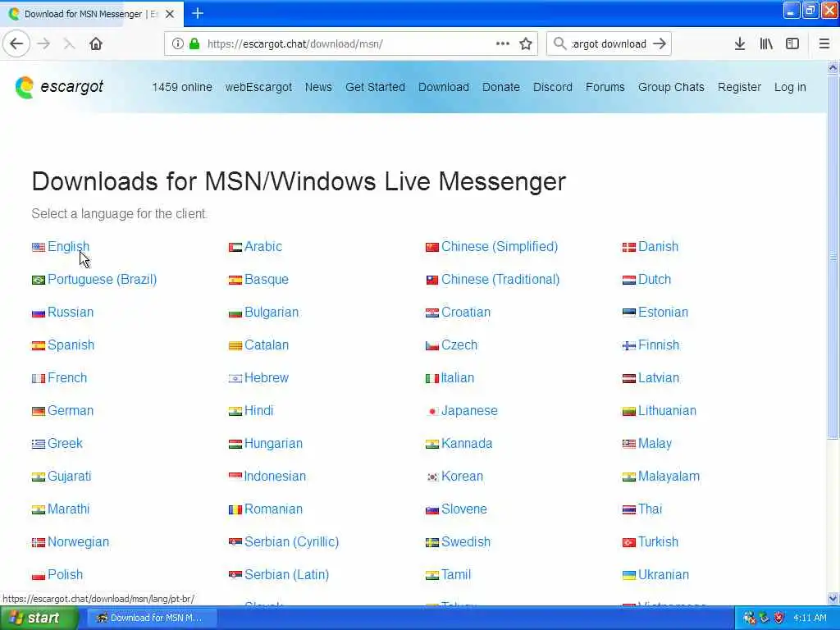840x630 pixels.
Task: Select the Serbian (Cyrillic) language link
Action: click(x=291, y=541)
